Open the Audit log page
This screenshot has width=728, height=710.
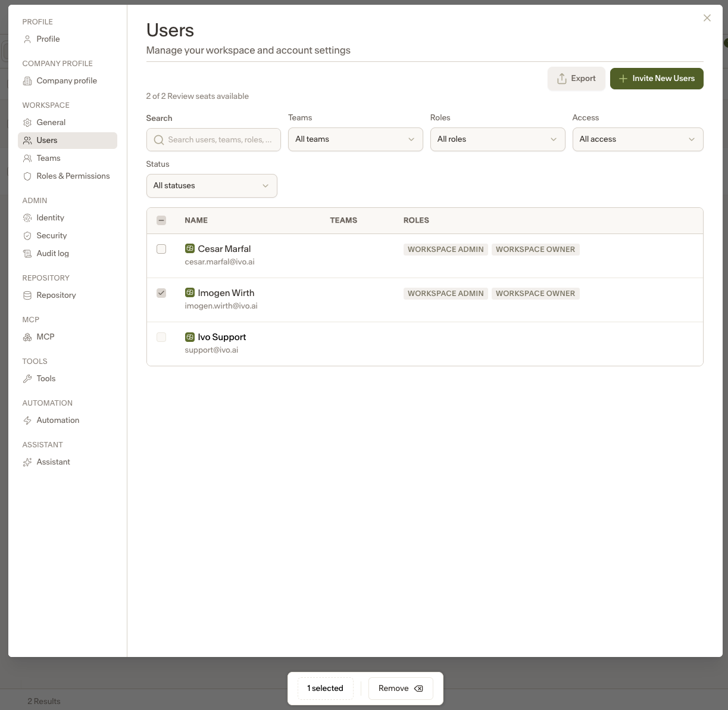point(68,254)
